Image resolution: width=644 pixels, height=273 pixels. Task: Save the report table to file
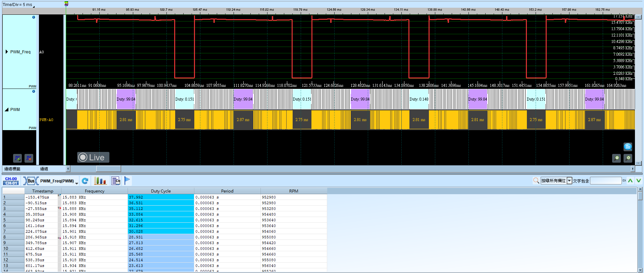click(116, 181)
